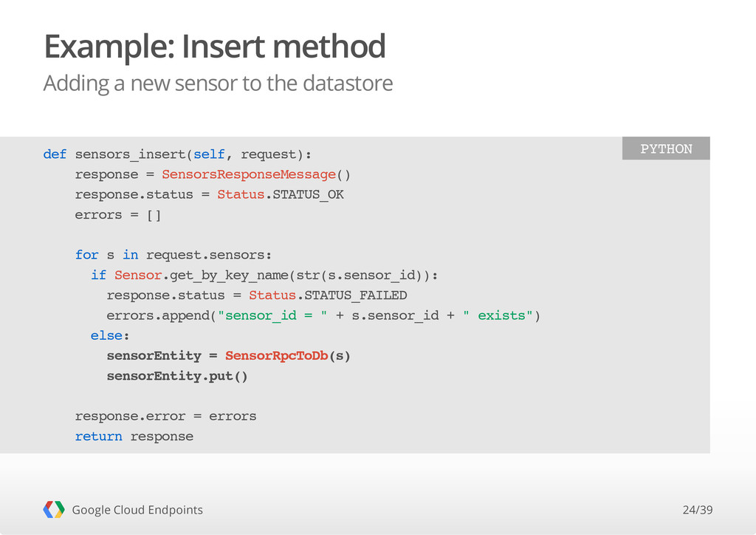Click 'get_by_key_name' method call

(x=229, y=276)
